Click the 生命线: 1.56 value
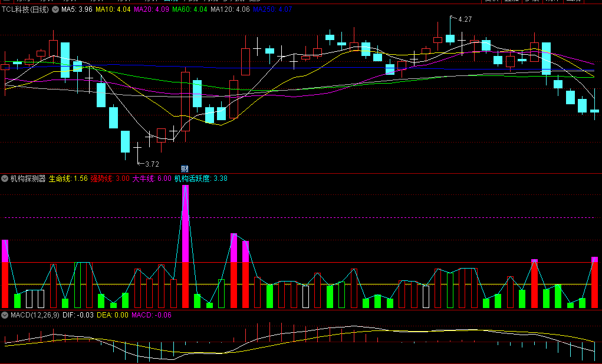Screen dimensions: 602x364 coord(68,178)
